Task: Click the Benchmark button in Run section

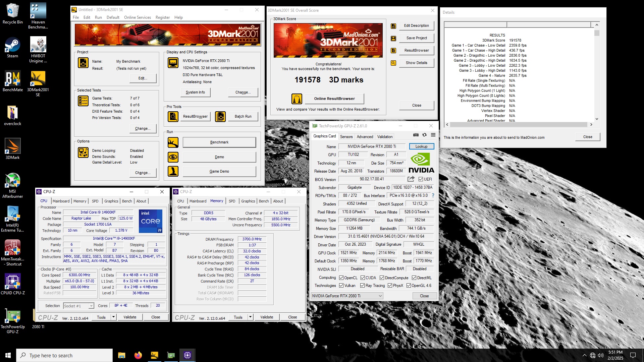Action: [x=219, y=142]
